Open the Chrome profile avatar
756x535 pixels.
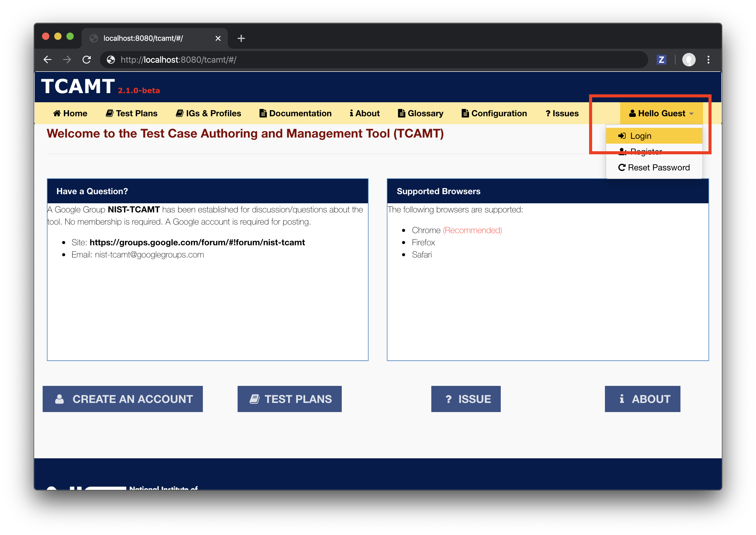[x=688, y=60]
